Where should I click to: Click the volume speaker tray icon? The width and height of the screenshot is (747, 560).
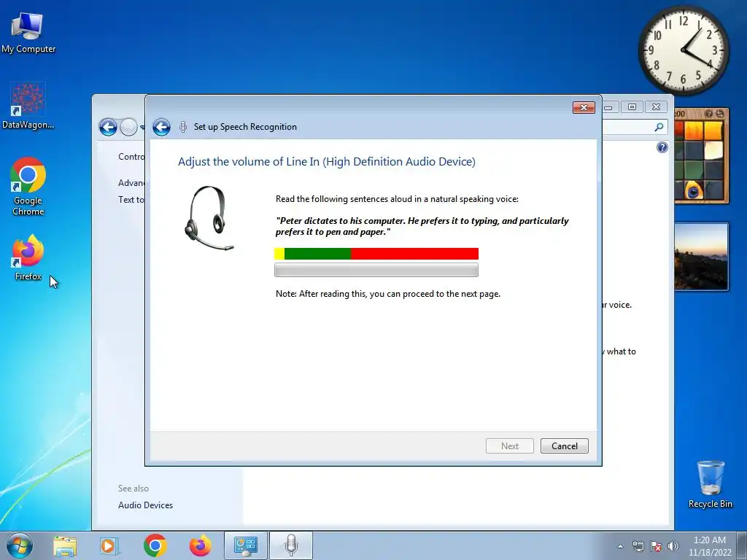tap(673, 546)
